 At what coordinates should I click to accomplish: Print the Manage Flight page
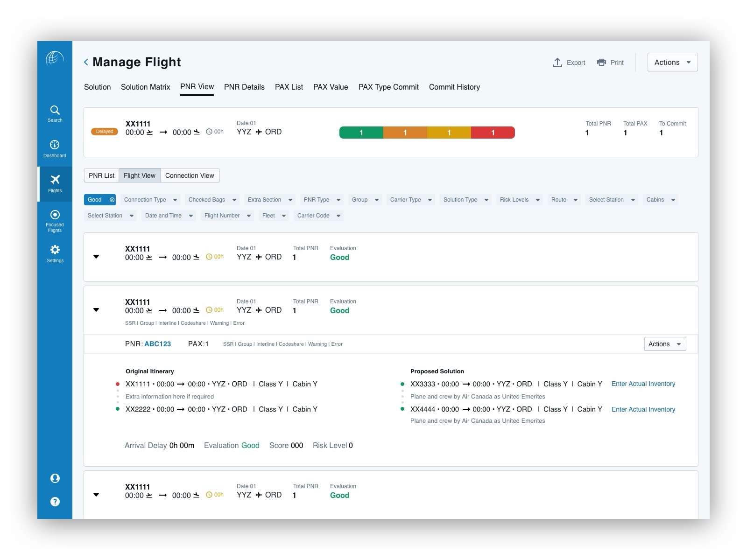coord(610,62)
